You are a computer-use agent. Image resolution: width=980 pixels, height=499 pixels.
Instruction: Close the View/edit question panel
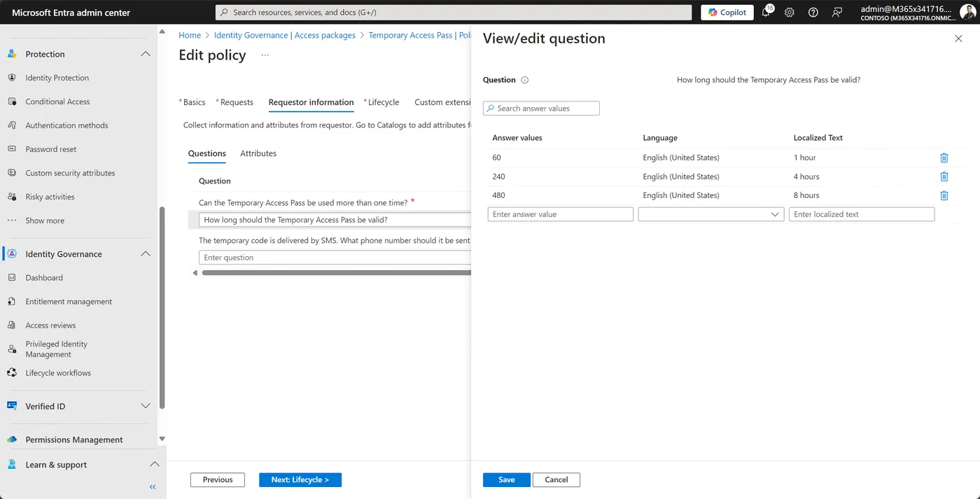(x=958, y=39)
